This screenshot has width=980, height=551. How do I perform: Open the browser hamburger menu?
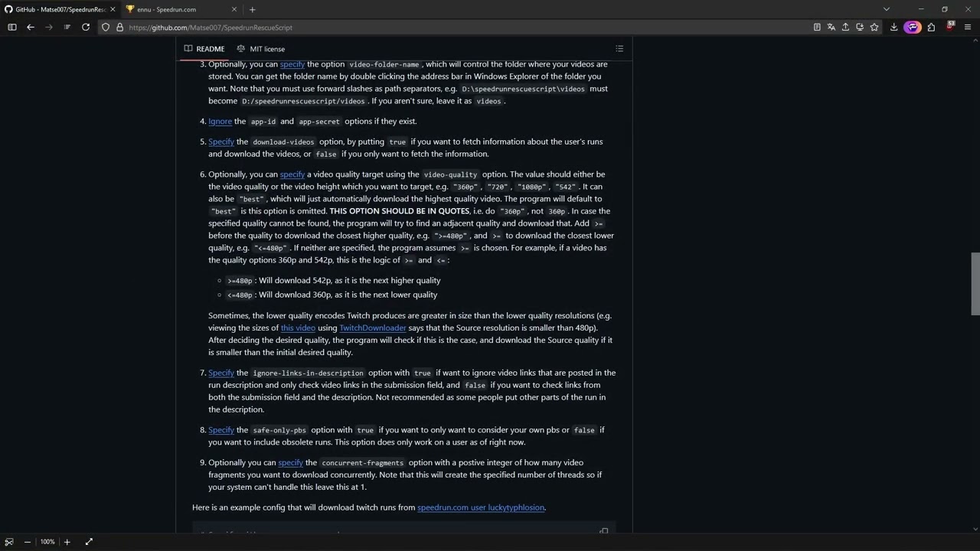969,27
